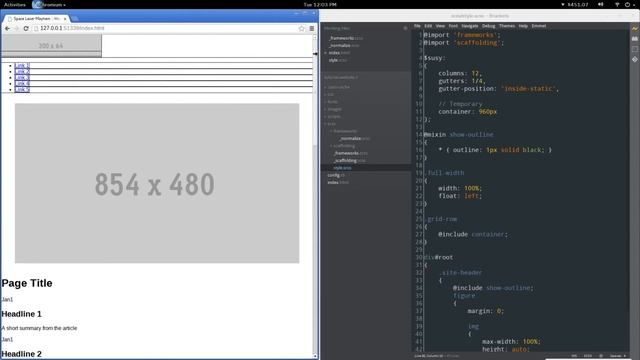Open the Spaces dropdown in Brackets status bar
The image size is (640, 360).
tap(618, 356)
